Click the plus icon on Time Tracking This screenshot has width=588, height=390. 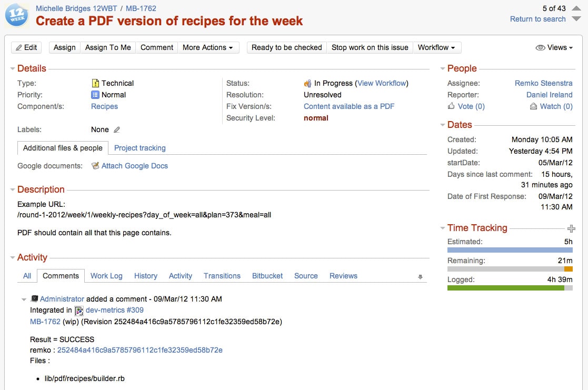(572, 228)
